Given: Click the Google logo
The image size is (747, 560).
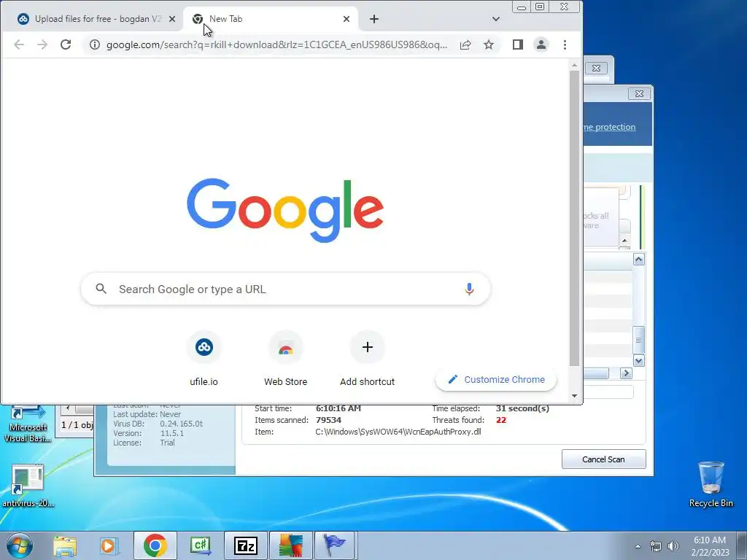Looking at the screenshot, I should 285,210.
